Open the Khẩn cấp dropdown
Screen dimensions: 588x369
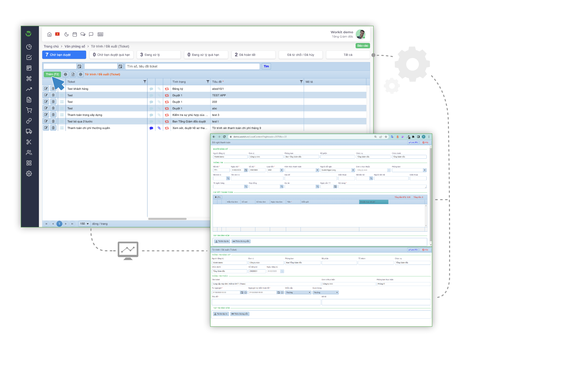pyautogui.click(x=298, y=292)
